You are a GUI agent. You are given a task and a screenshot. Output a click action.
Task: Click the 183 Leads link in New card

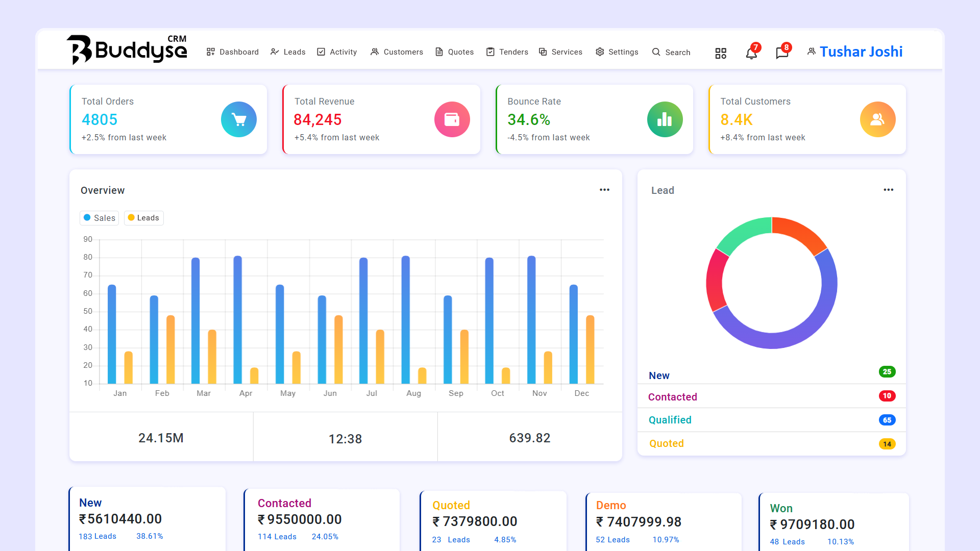coord(97,536)
